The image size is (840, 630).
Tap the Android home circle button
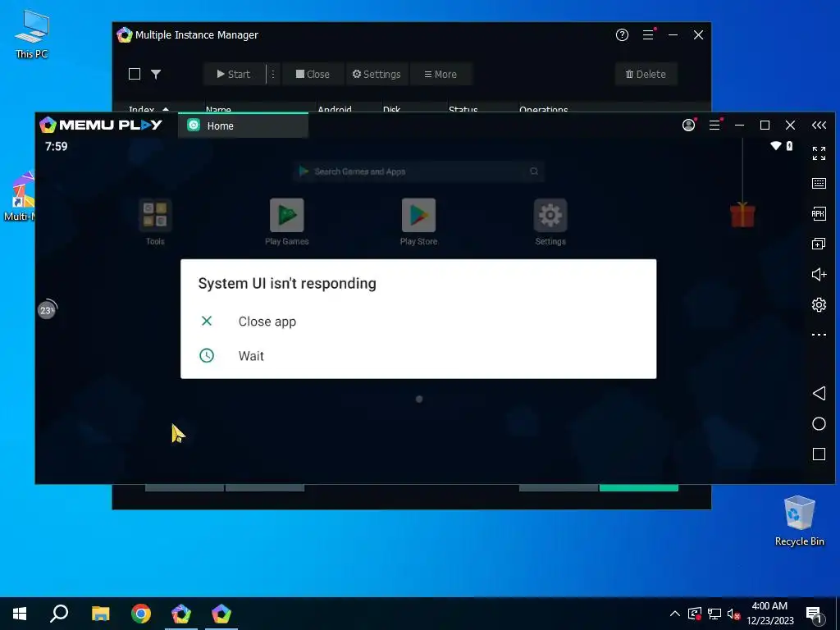819,424
